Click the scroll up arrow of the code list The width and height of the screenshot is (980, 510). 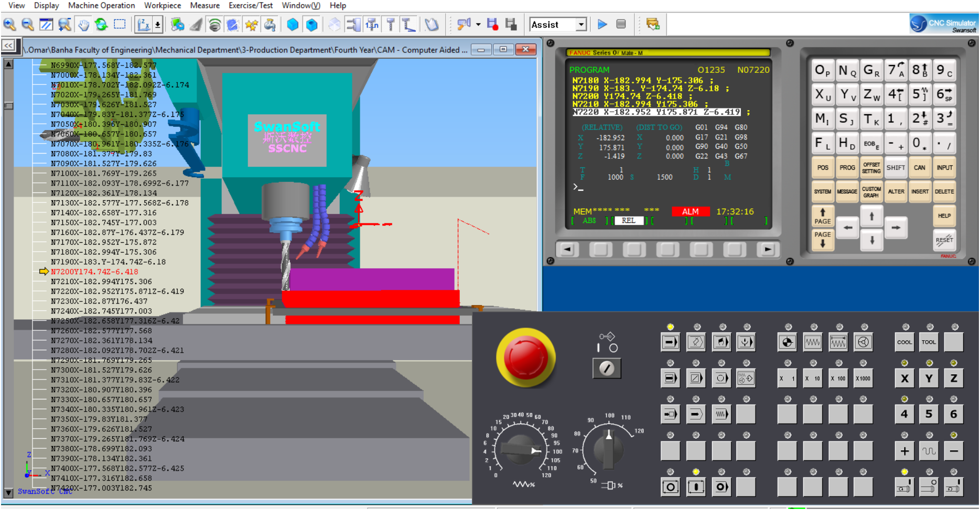coord(8,64)
